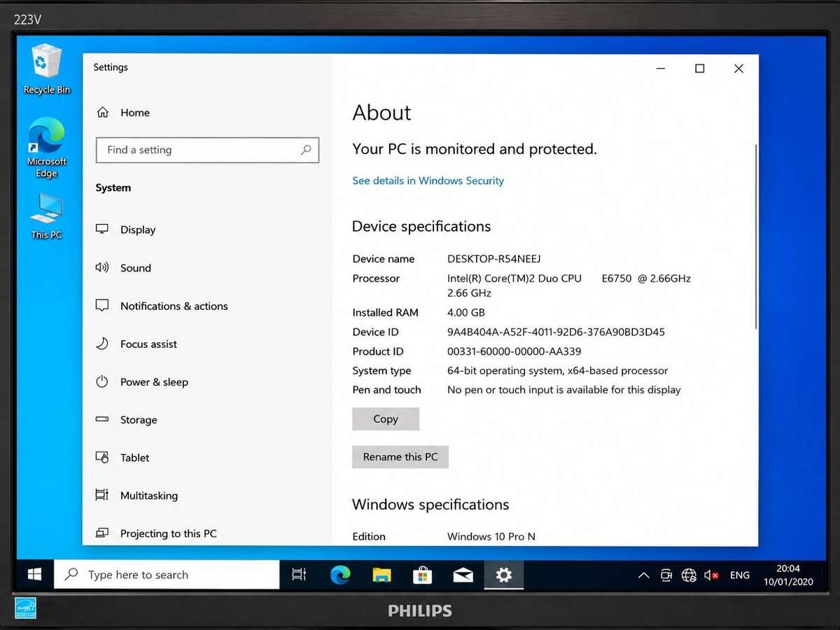
Task: Open See details in Windows Security link
Action: [428, 181]
